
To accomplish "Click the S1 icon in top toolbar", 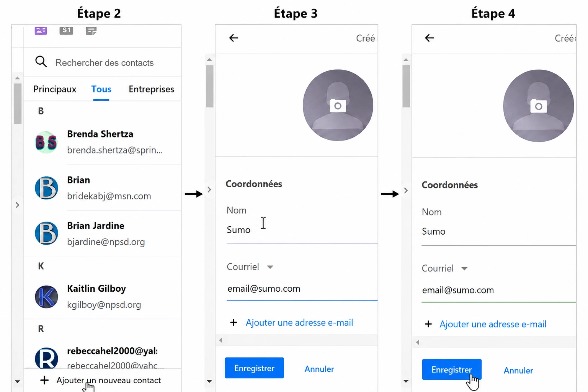I will 66,30.
